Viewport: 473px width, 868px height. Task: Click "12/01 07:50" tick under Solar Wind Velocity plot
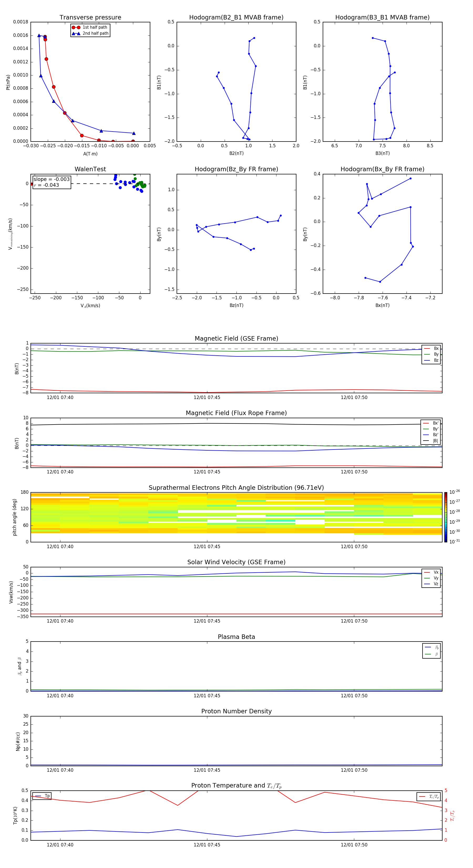tap(354, 621)
